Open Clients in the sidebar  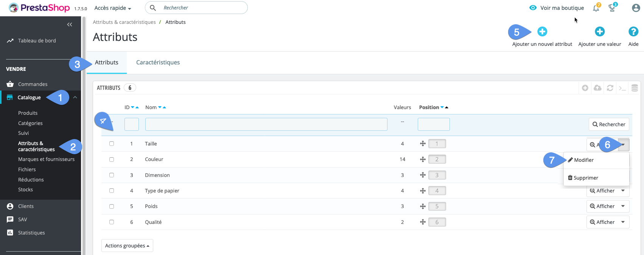pyautogui.click(x=26, y=206)
